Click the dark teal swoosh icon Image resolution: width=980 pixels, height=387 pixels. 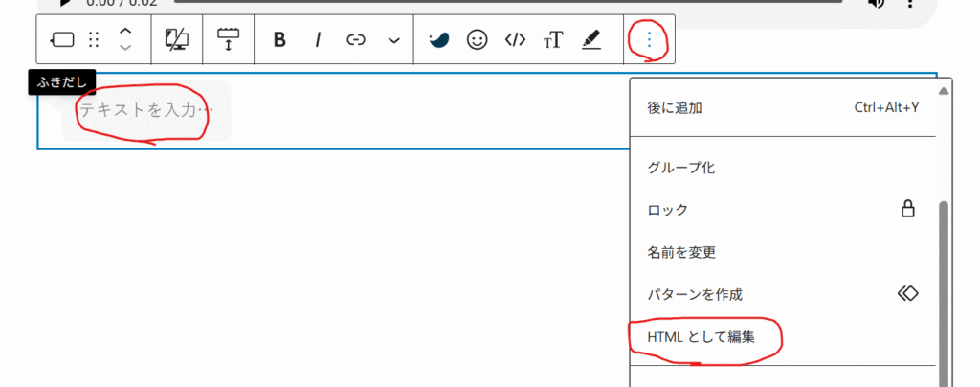click(x=438, y=39)
